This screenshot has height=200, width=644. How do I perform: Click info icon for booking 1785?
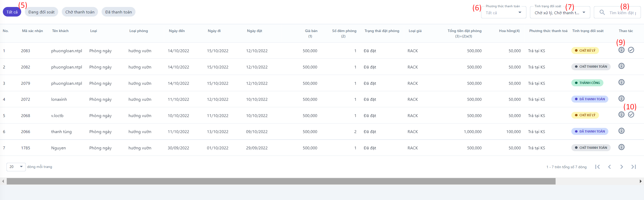(x=621, y=147)
